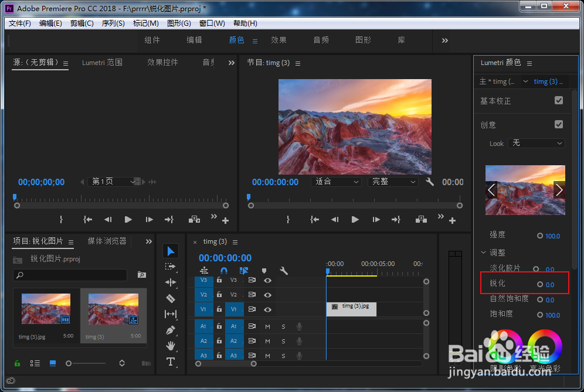This screenshot has width=584, height=392.
Task: Toggle Linked Selection in timeline
Action: [244, 271]
